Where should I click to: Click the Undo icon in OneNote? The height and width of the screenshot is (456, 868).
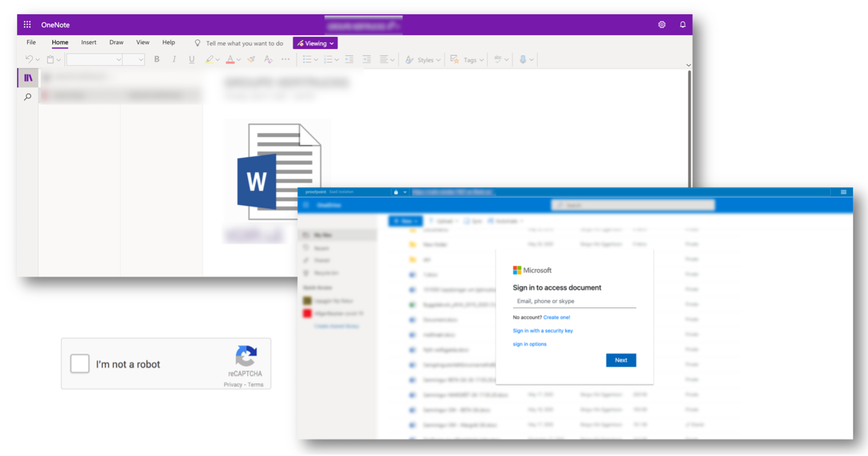coord(29,60)
